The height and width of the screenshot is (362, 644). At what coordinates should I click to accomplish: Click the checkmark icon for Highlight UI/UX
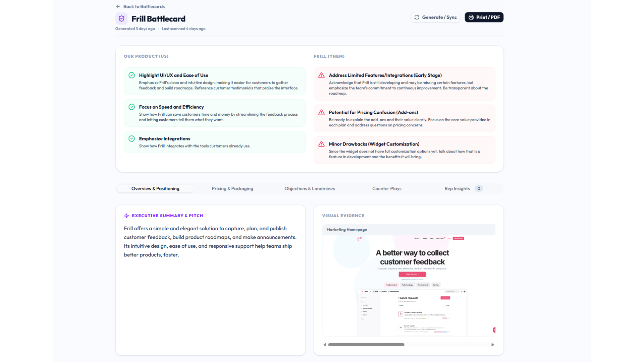tap(131, 75)
